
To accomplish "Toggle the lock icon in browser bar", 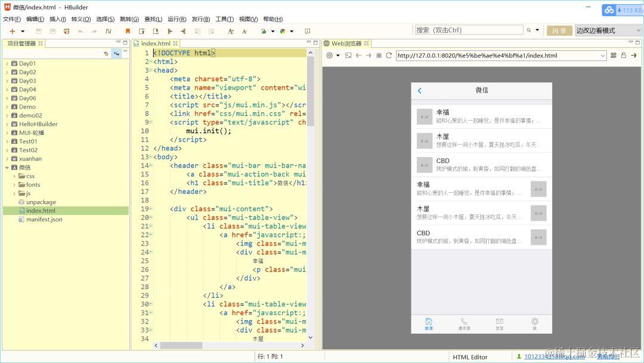I will click(624, 56).
